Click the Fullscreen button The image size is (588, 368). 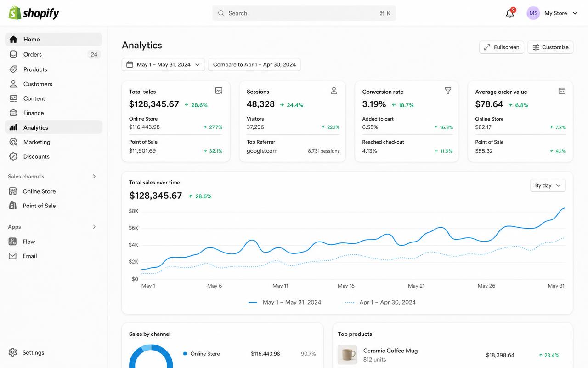click(x=502, y=47)
